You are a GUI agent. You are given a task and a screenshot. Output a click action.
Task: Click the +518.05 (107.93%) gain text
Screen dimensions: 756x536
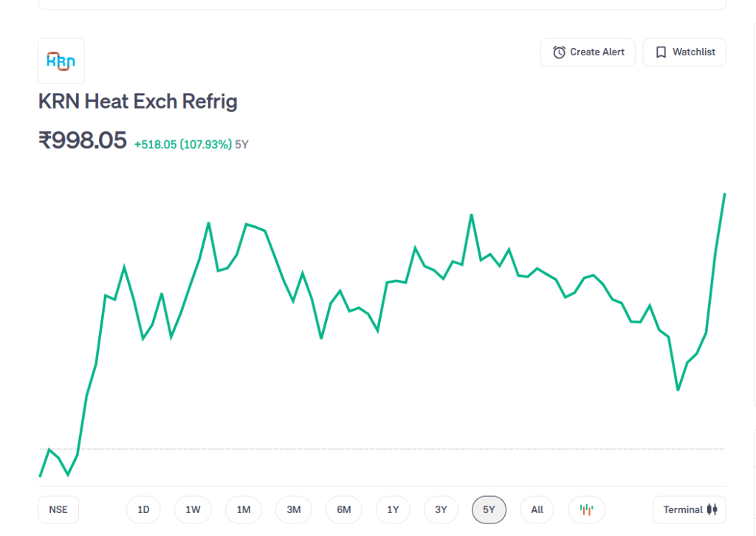click(183, 144)
